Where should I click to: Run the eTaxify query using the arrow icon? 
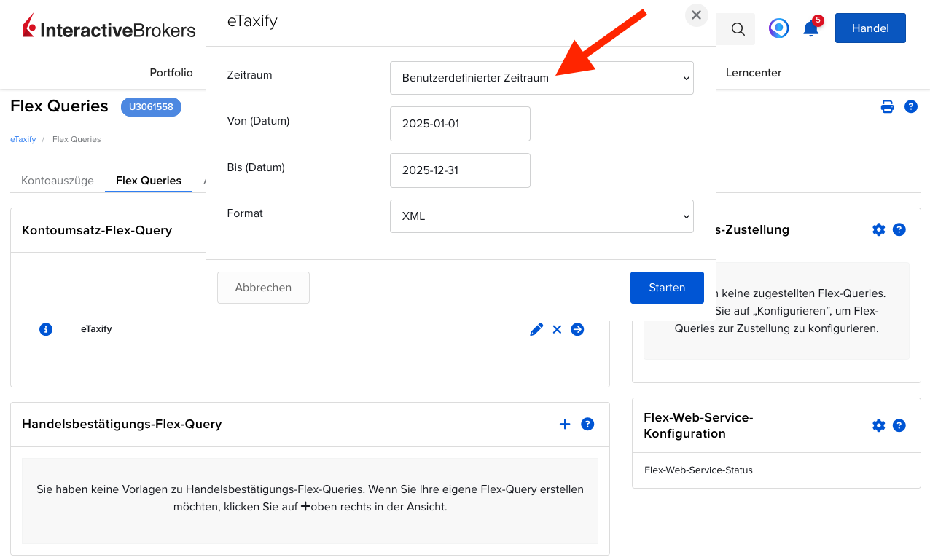pos(577,329)
